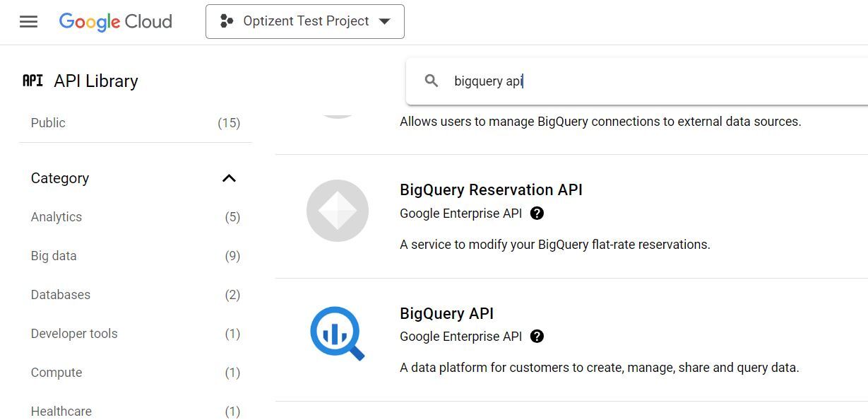Screen dimensions: 868x420
Task: Filter results by Big data category
Action: coord(54,256)
